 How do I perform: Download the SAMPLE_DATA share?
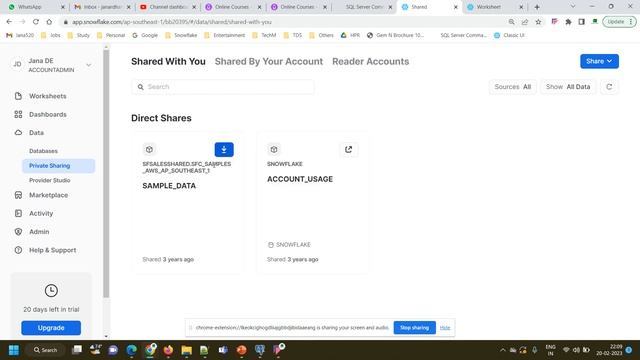click(x=224, y=149)
